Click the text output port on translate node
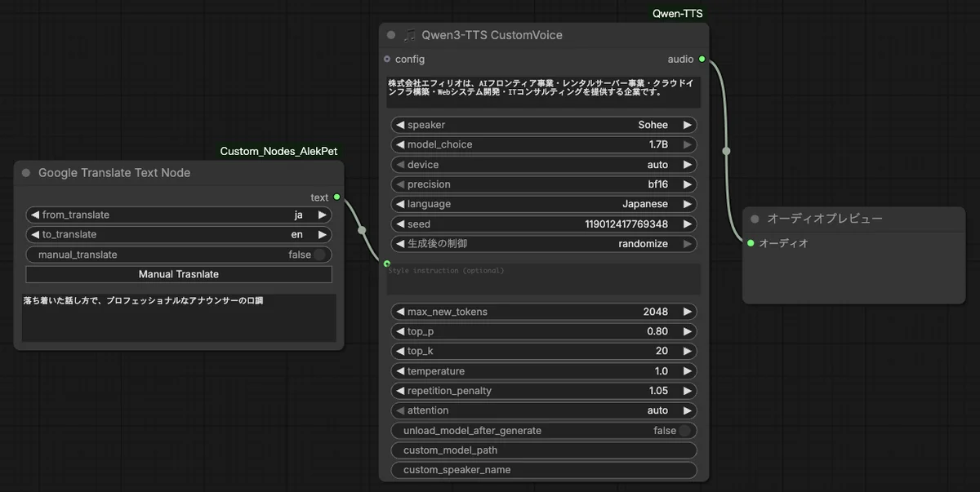 pyautogui.click(x=336, y=197)
